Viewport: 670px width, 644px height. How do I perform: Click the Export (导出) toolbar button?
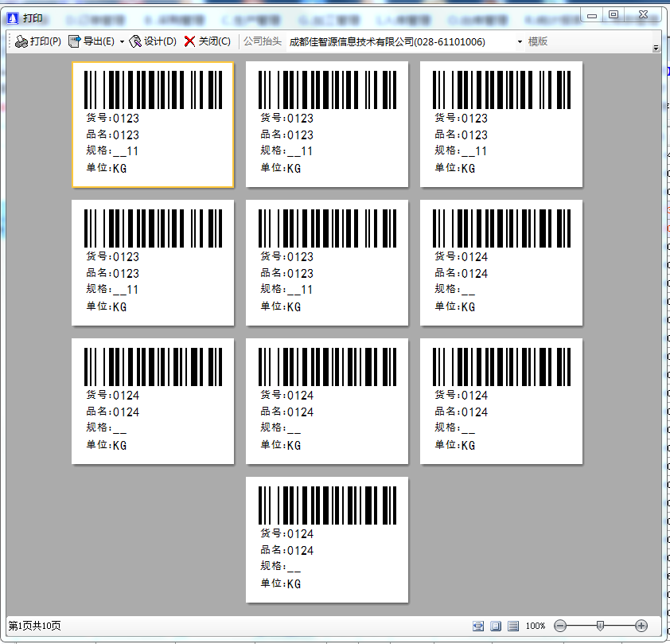coord(92,41)
